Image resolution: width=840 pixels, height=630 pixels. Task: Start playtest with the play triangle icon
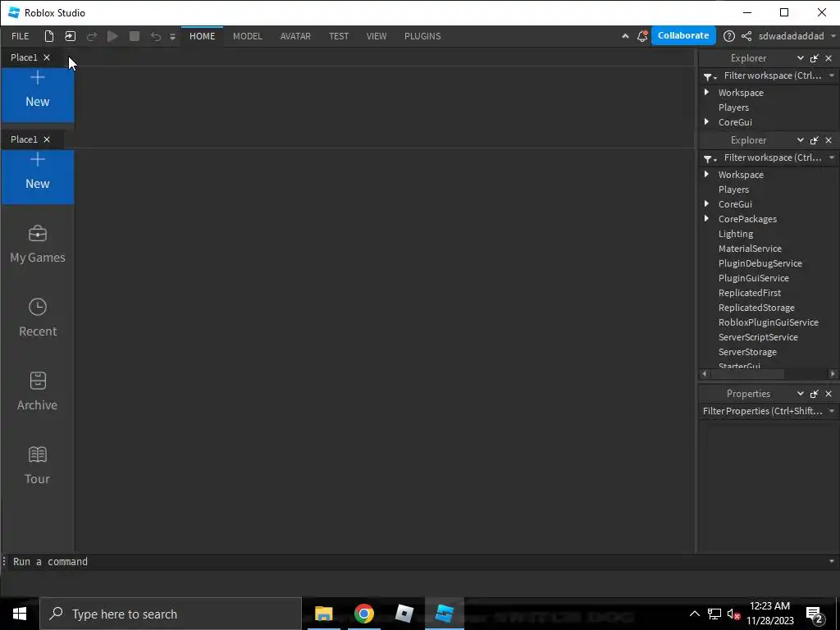[112, 36]
